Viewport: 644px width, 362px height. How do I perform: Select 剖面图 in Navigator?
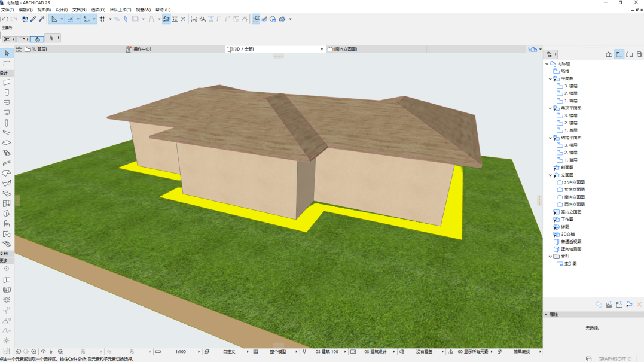pos(567,168)
